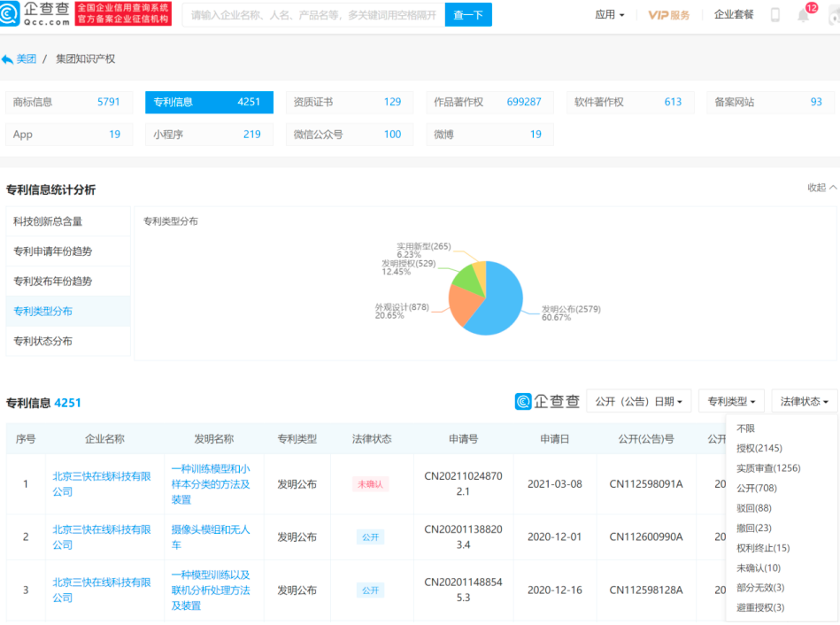Open company link in row 1

102,484
